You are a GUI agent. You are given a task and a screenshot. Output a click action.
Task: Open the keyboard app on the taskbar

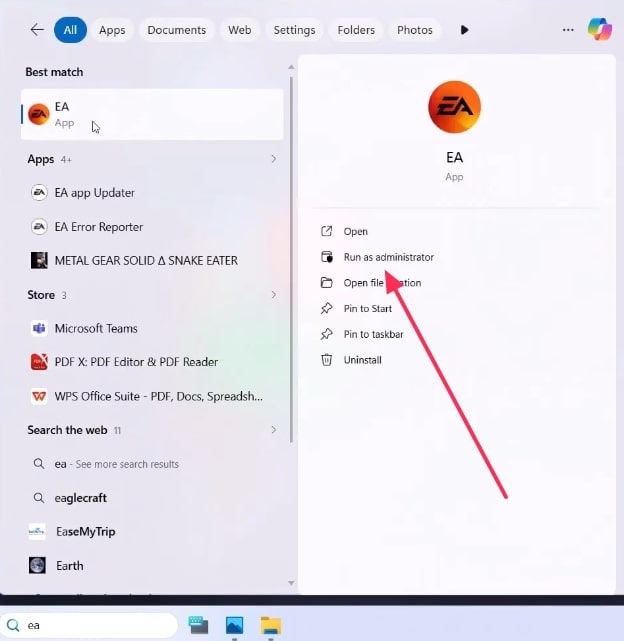pyautogui.click(x=198, y=625)
